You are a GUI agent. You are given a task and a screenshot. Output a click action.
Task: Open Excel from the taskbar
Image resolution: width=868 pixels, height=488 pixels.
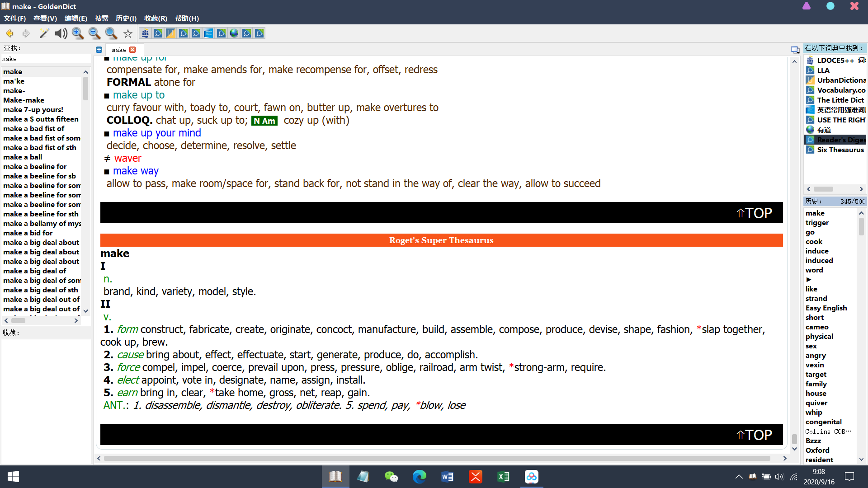click(504, 477)
